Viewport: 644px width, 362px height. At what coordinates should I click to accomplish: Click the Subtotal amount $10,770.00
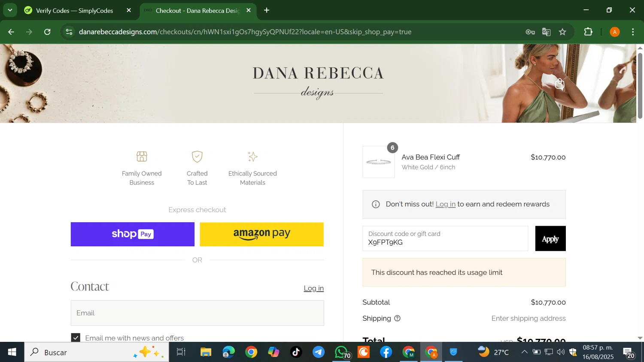pyautogui.click(x=548, y=302)
